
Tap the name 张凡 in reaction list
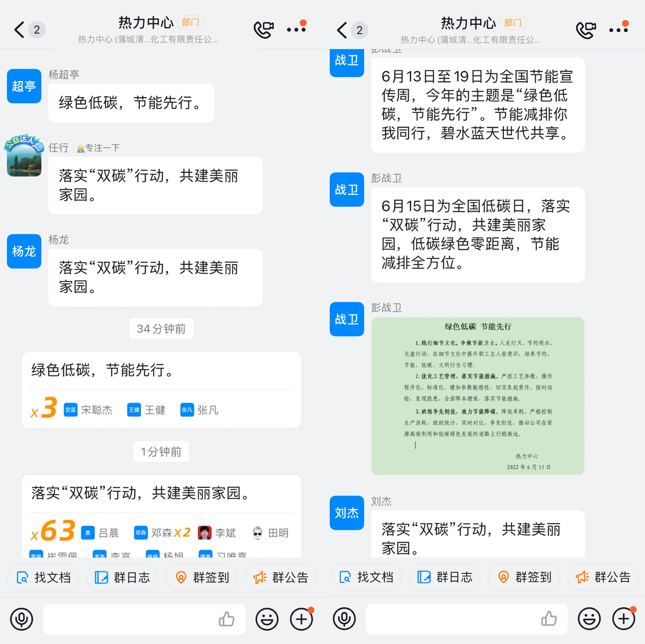click(208, 410)
